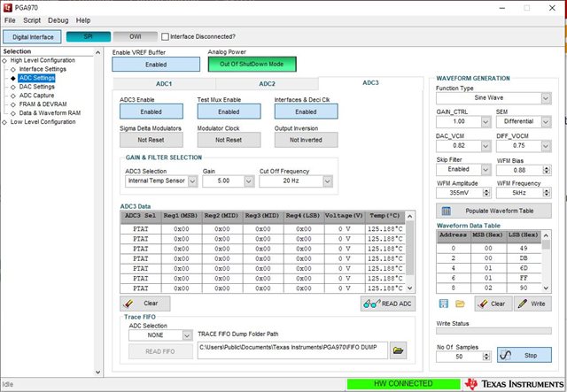Viewport: 567px width, 392px height.
Task: Clear the Waveform Data Table
Action: [x=493, y=304]
